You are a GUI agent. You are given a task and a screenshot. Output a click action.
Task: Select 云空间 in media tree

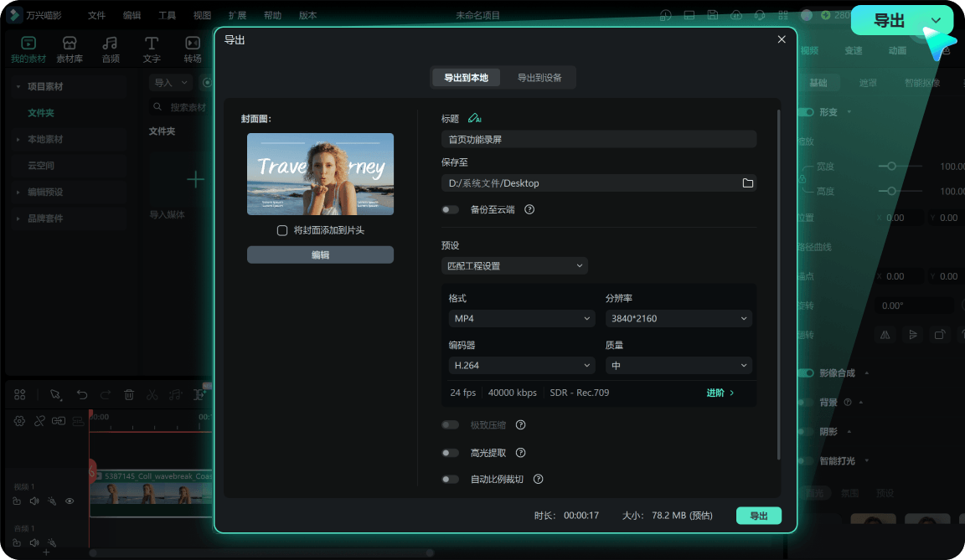click(40, 166)
